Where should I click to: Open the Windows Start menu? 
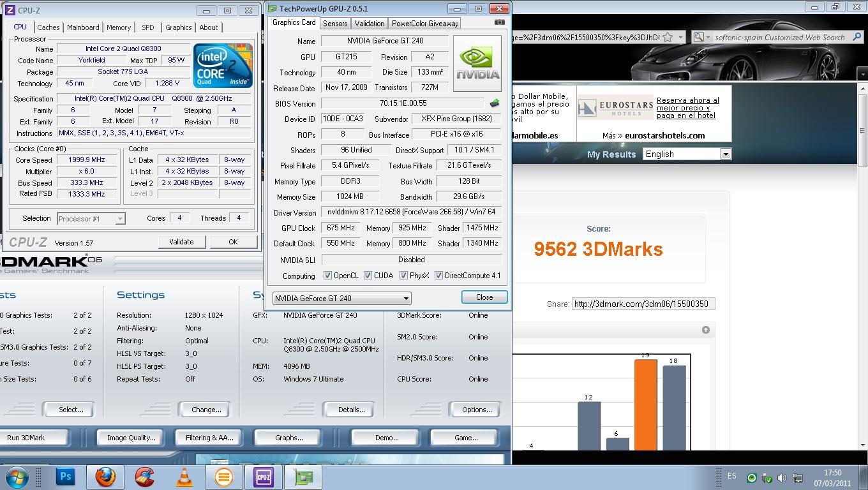17,476
